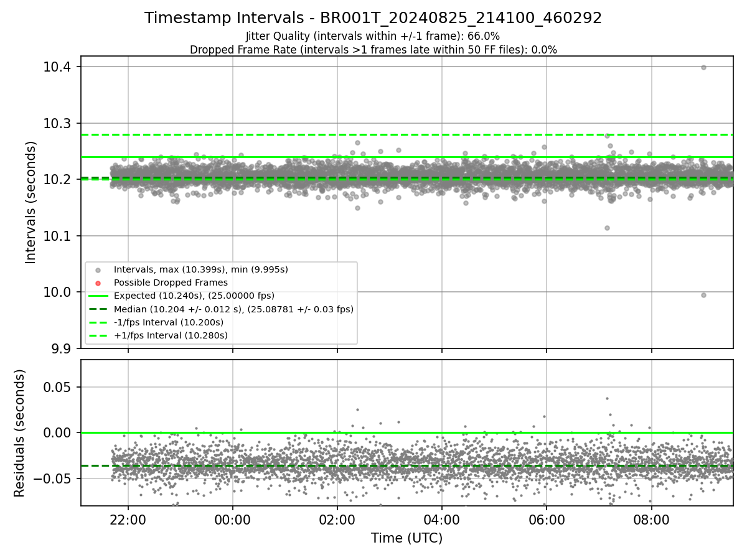Click the 10.3 y-axis tick label
The width and height of the screenshot is (747, 560).
[57, 123]
